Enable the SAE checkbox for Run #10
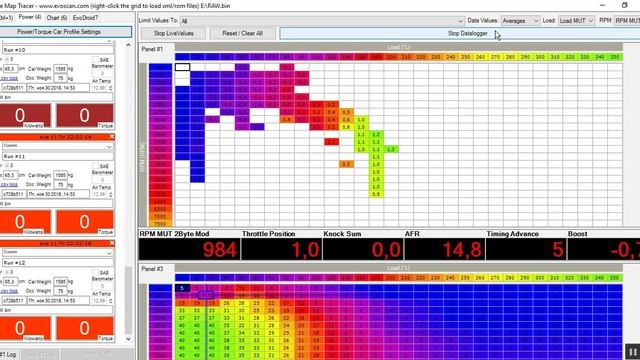The width and height of the screenshot is (640, 360). click(96, 60)
